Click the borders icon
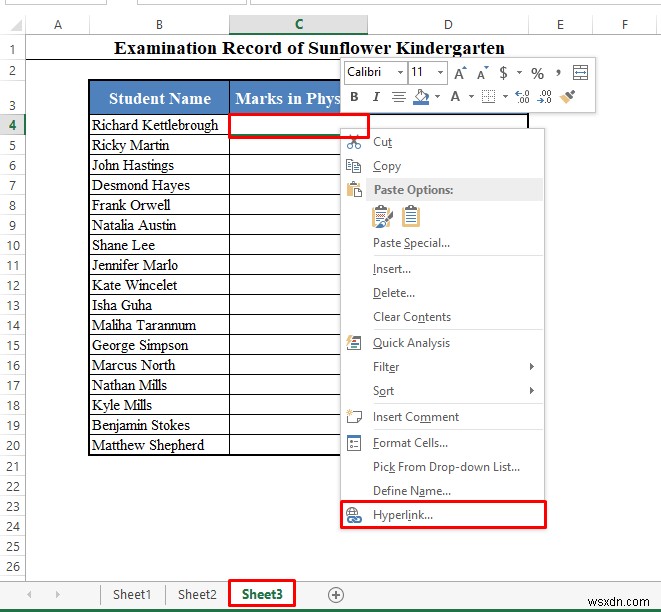661x612 pixels. (x=488, y=97)
